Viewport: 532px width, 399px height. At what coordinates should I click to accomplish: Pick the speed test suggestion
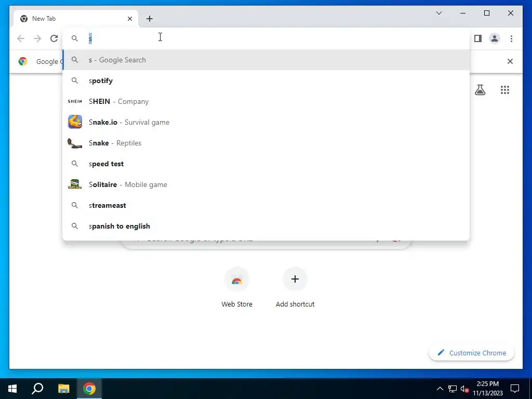point(267,164)
